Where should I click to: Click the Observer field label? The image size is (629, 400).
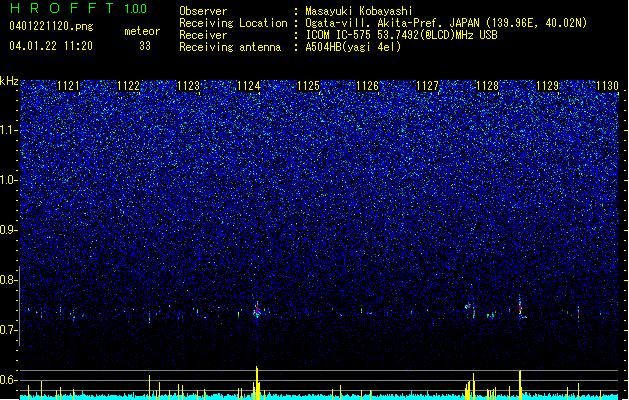(x=203, y=11)
